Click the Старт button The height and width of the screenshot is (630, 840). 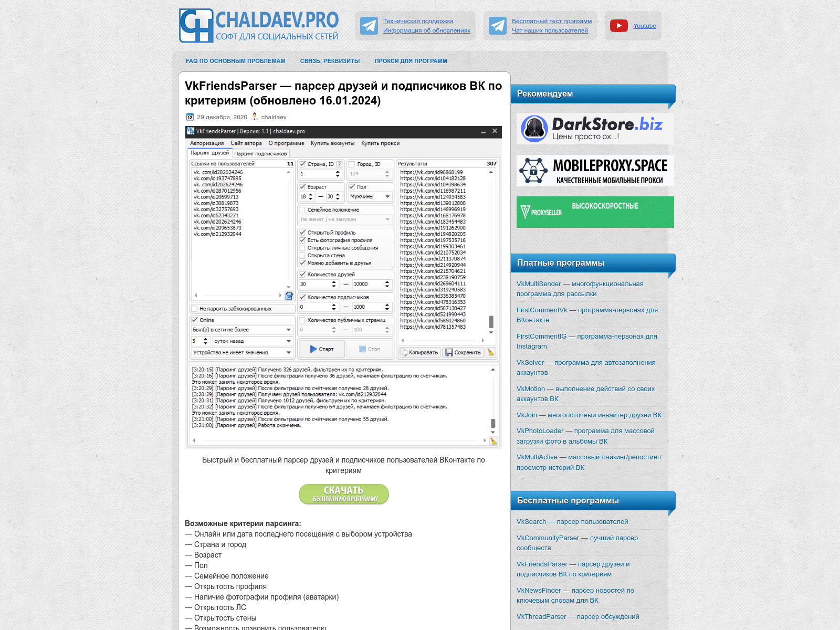(x=322, y=349)
